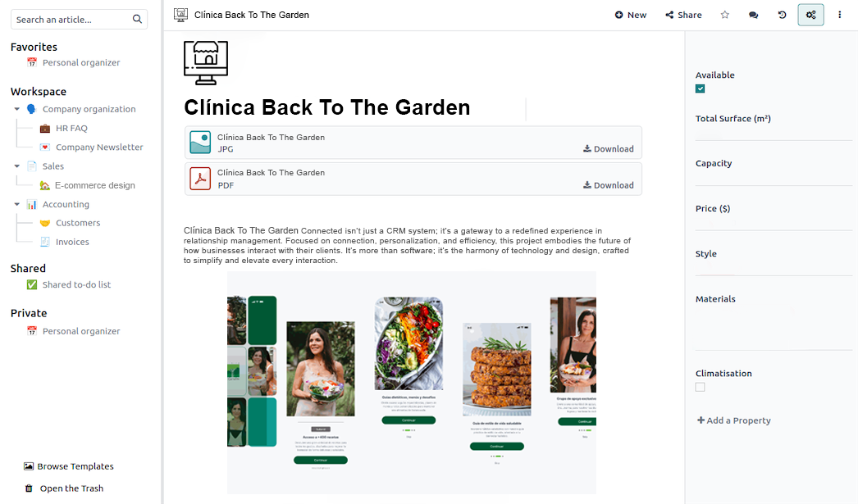The width and height of the screenshot is (858, 504).
Task: Click the Share button
Action: click(x=683, y=15)
